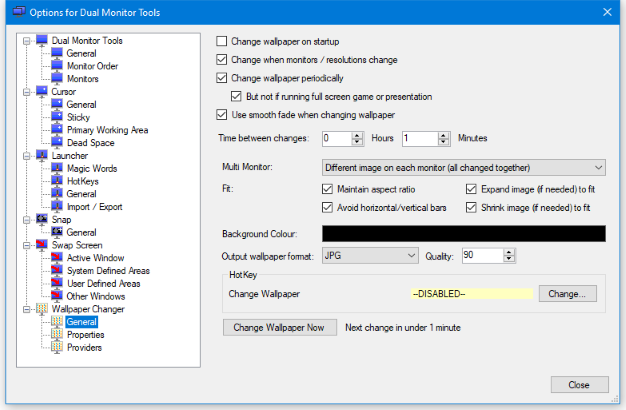
Task: Click the Next change in under 1 minute text
Action: (403, 327)
